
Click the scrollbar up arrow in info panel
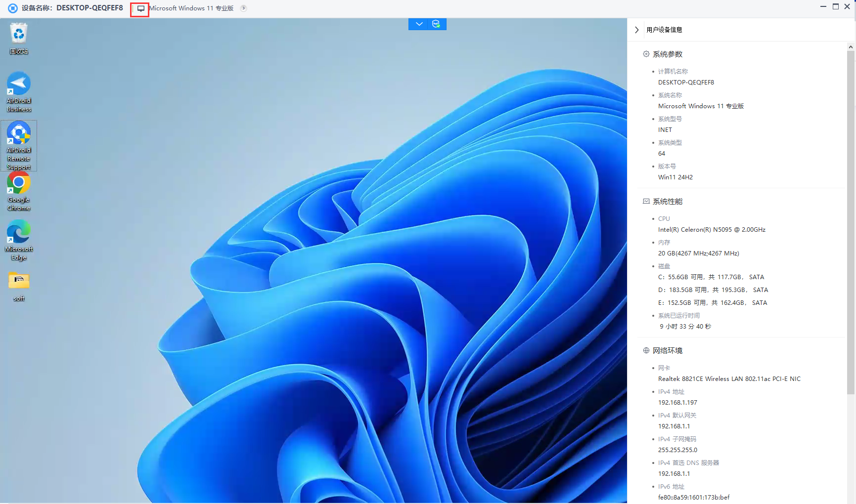(851, 47)
